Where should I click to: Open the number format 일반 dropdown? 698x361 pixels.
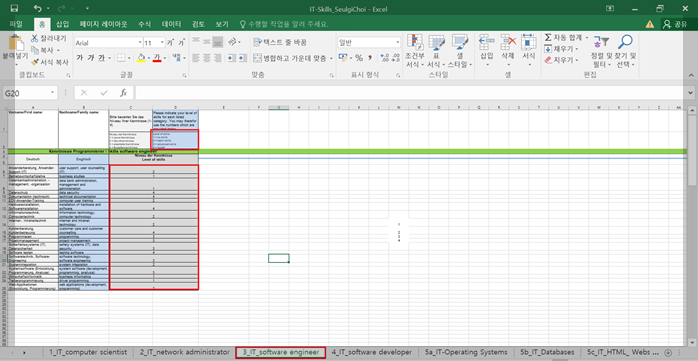tap(398, 43)
